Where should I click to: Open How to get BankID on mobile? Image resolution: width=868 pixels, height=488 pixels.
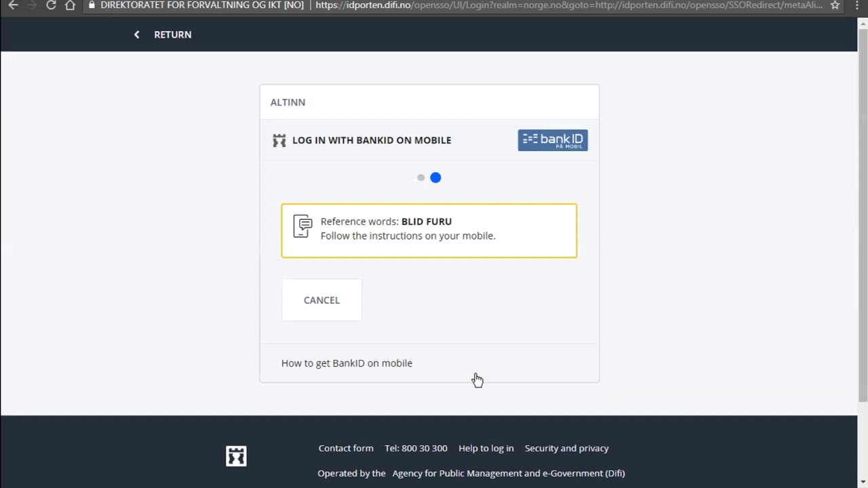[347, 363]
